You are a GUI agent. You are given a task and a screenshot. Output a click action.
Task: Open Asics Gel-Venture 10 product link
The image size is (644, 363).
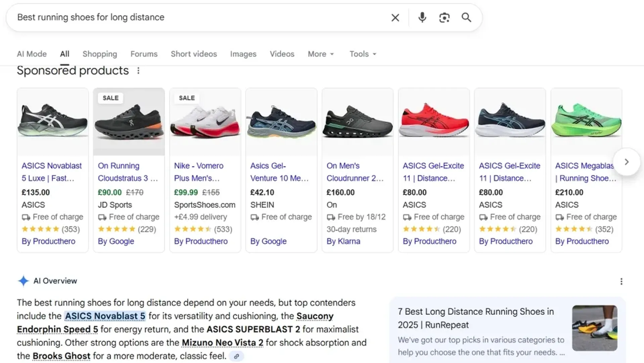(x=279, y=172)
